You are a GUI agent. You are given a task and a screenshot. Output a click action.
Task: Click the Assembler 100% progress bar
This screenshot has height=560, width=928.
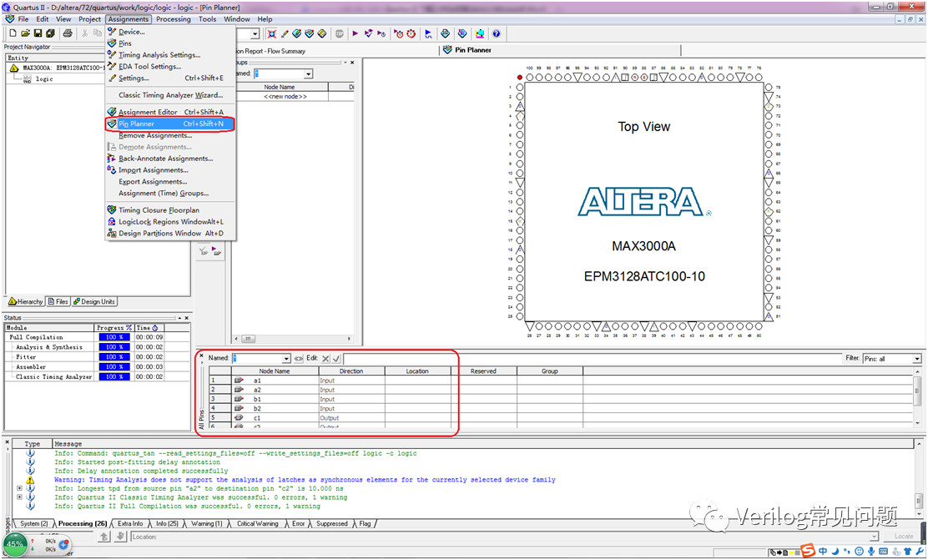[x=114, y=367]
